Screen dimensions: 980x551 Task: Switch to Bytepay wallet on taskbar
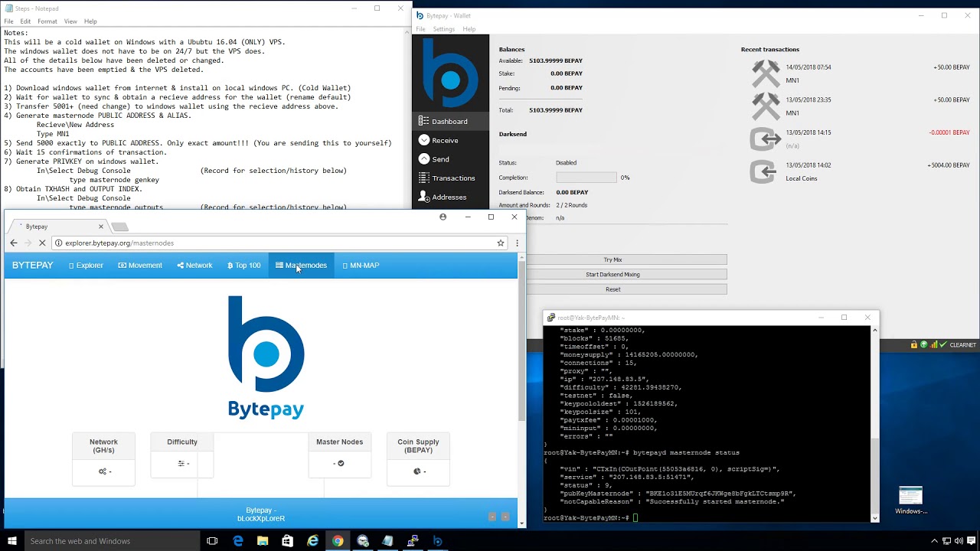(x=437, y=541)
